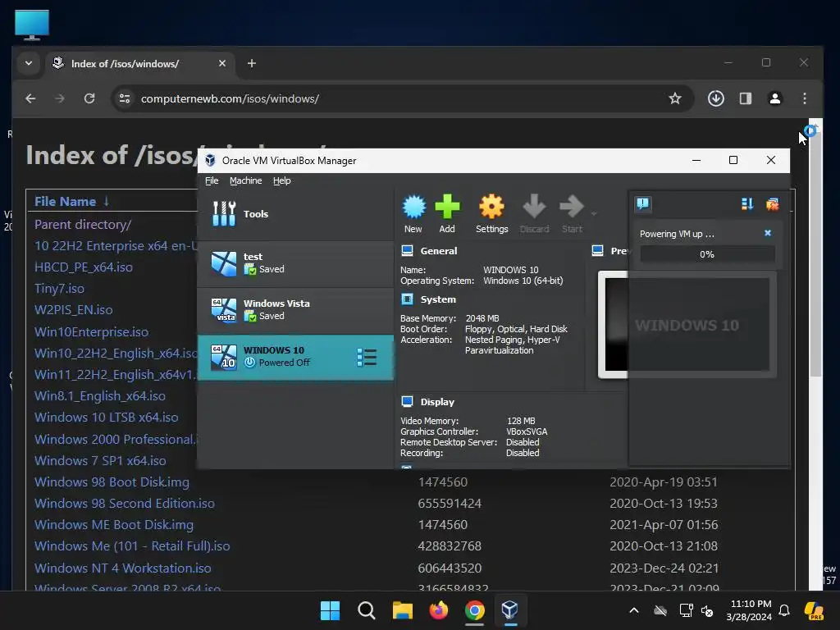This screenshot has width=840, height=630.
Task: Download HBCD_PE_x64.iso link
Action: 84,267
